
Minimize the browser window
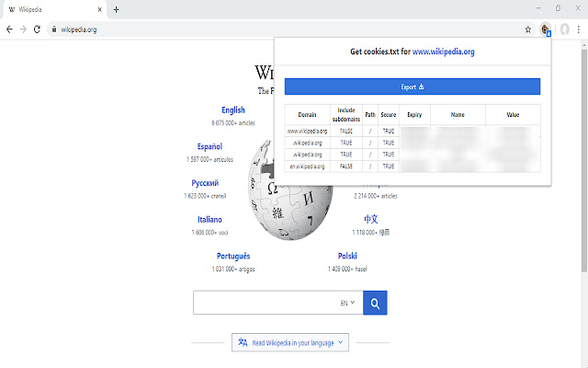[538, 8]
